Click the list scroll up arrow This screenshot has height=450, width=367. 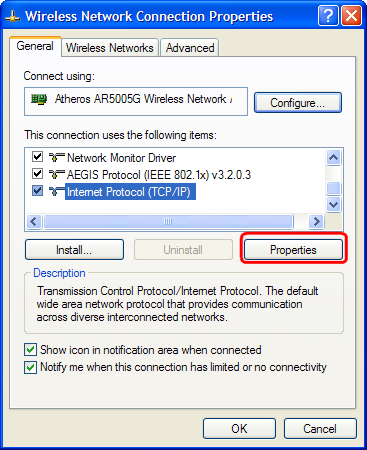coord(333,157)
